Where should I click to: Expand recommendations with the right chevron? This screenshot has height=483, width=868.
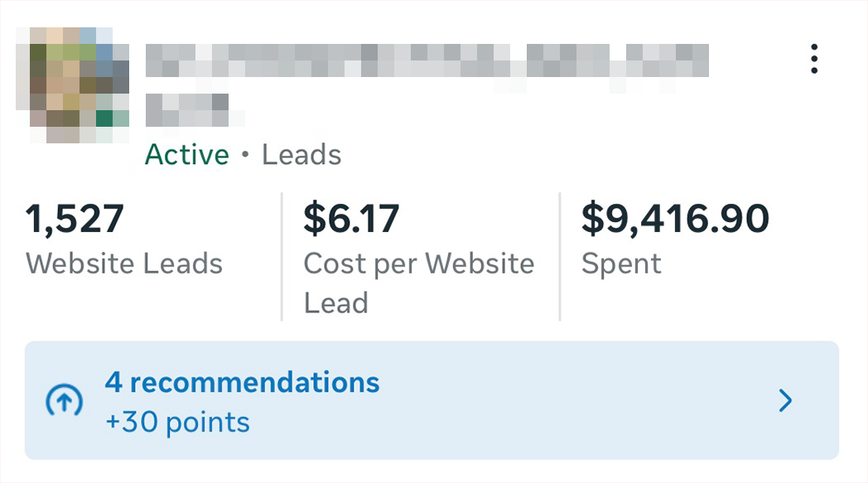click(x=786, y=402)
